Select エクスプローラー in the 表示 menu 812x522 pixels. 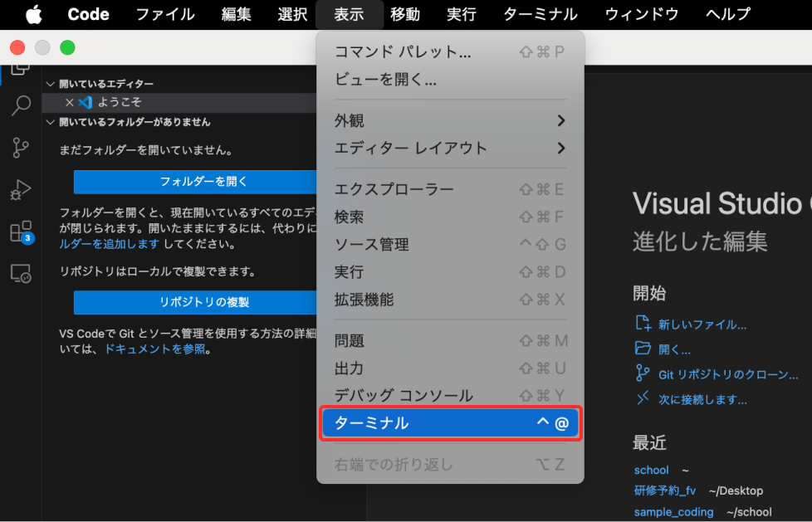tap(450, 189)
